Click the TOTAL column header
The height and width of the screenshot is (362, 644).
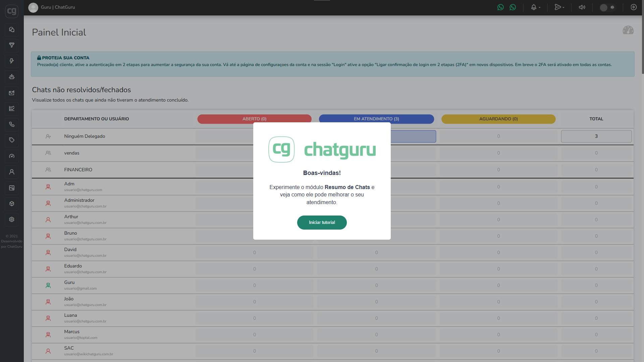pos(596,119)
